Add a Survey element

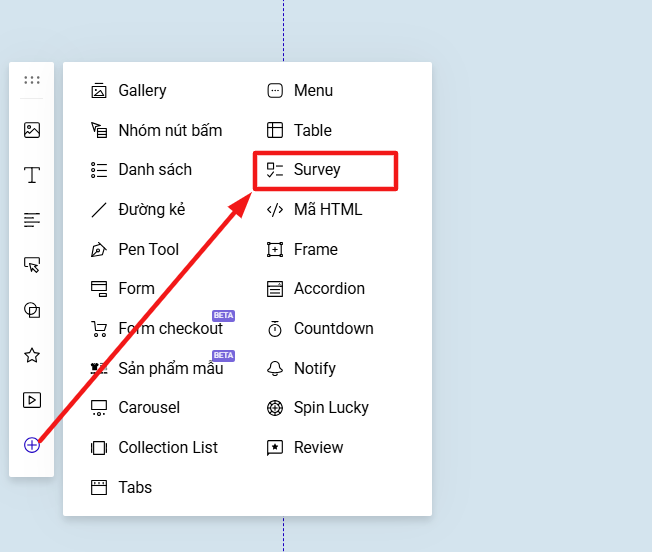click(317, 170)
